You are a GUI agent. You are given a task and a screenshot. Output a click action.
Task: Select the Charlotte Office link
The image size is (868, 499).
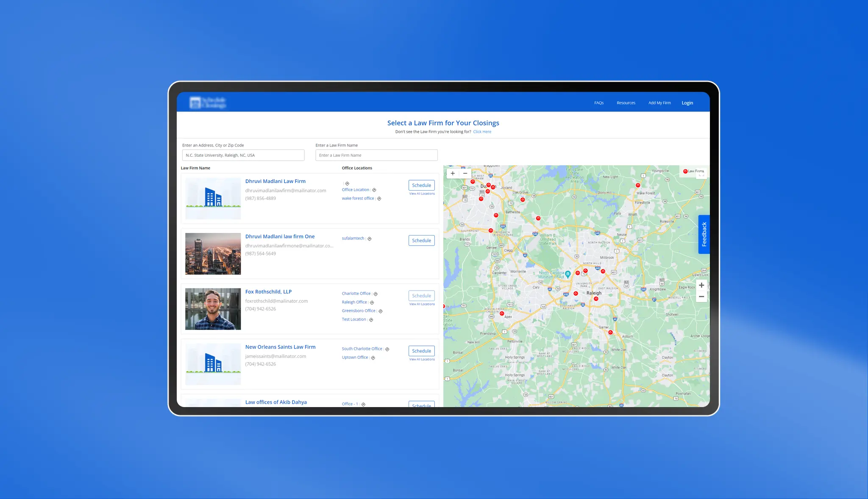pyautogui.click(x=356, y=294)
